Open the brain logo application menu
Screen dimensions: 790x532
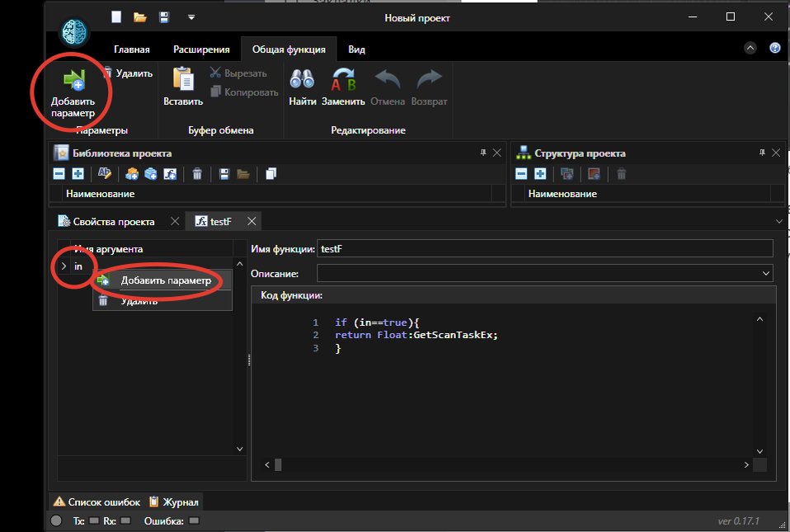pyautogui.click(x=74, y=31)
